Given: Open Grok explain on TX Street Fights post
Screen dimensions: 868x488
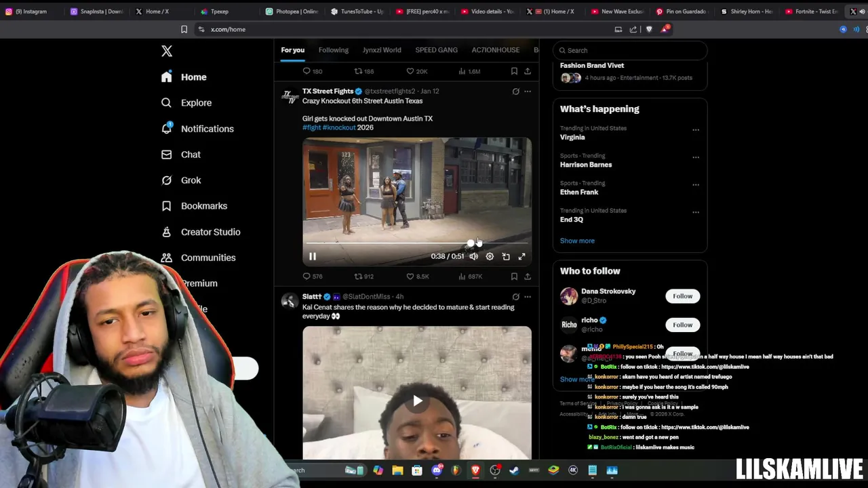Looking at the screenshot, I should [515, 91].
